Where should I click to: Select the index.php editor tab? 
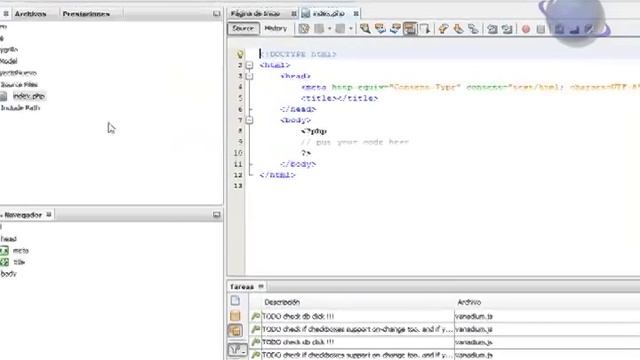[329, 13]
